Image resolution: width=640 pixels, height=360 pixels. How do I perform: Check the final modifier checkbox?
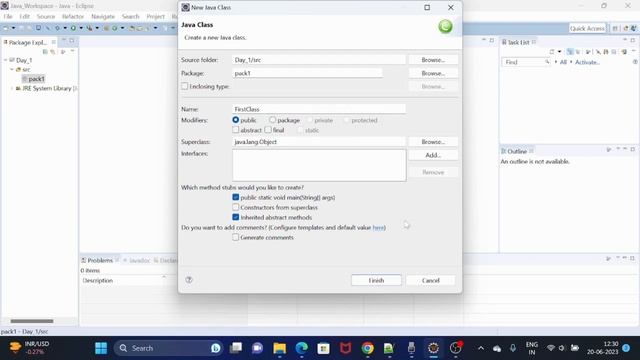click(x=268, y=130)
